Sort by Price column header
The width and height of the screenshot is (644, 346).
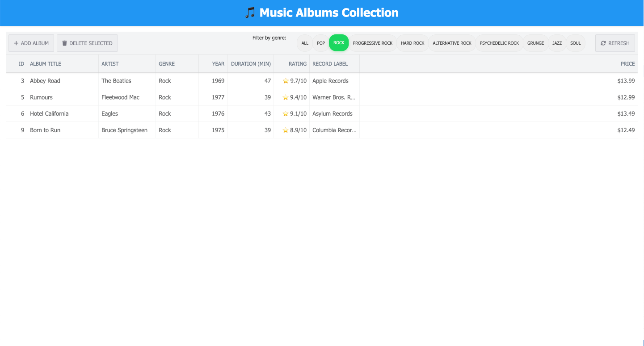499,64
